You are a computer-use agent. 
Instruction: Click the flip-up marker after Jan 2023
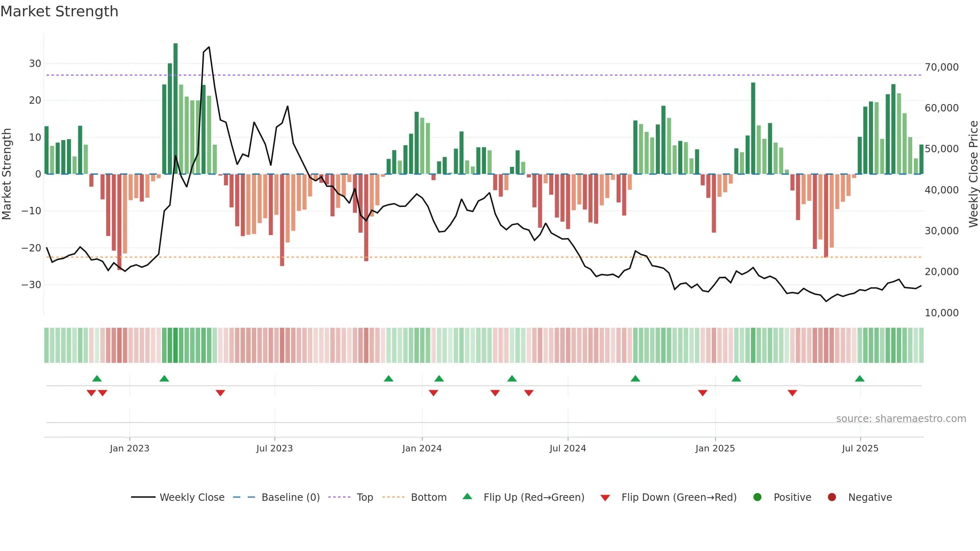(x=164, y=379)
